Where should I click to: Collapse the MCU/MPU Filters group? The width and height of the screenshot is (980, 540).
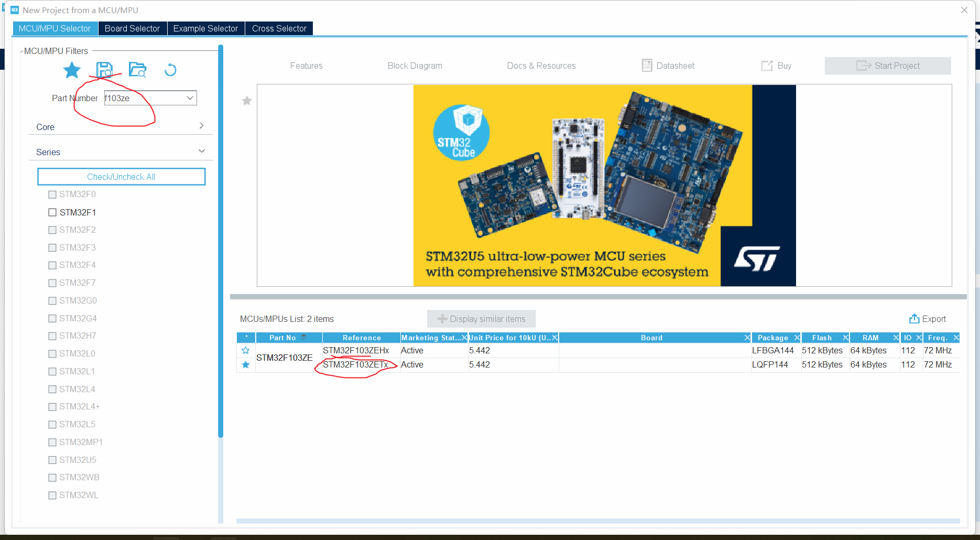[x=21, y=51]
